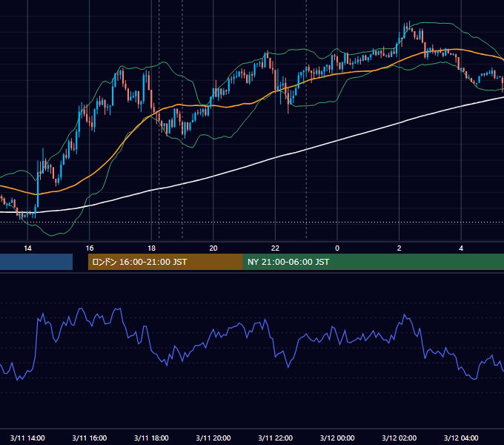Screen dimensions: 504x445
Task: Click the '0' hour label on chart axis
Action: [337, 248]
